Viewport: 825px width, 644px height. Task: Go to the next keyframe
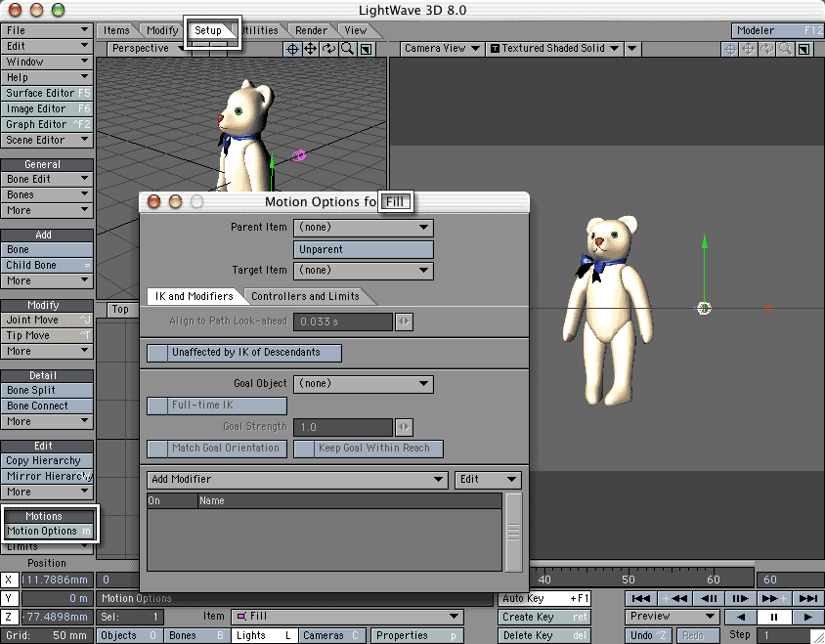(x=774, y=598)
